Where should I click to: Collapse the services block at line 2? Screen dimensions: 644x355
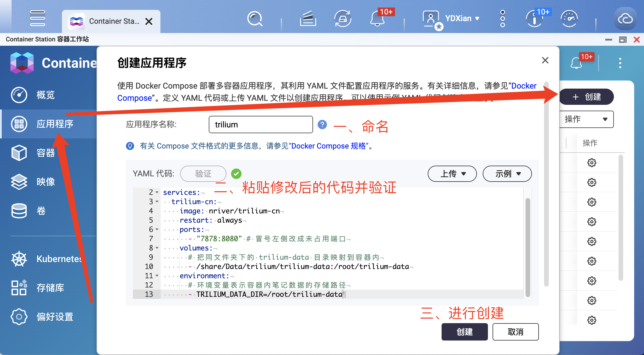[157, 192]
